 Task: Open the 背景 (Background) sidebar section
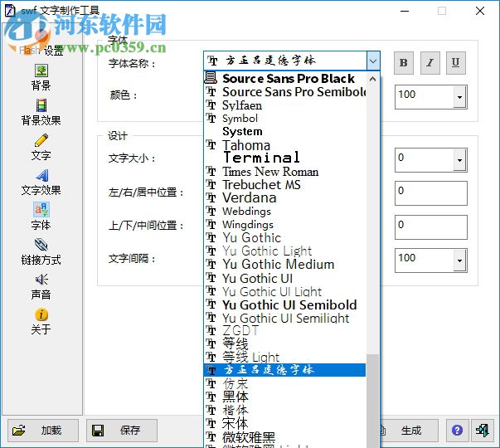(x=41, y=77)
